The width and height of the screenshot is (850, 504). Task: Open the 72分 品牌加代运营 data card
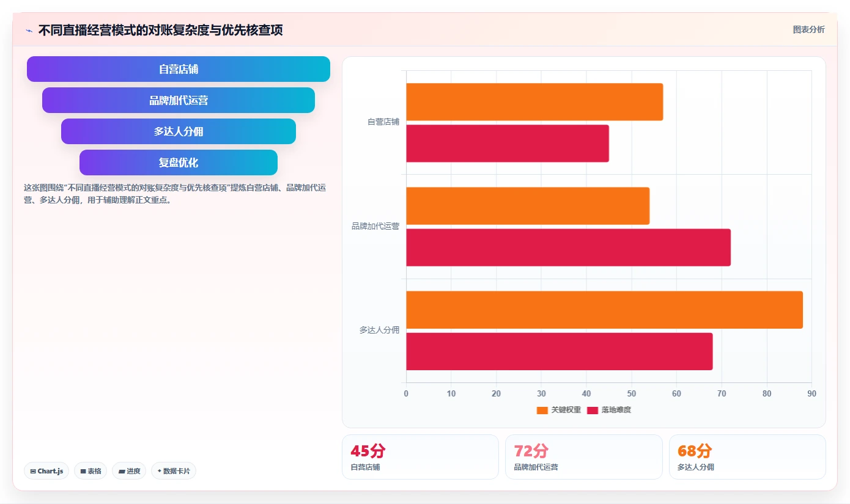(x=583, y=457)
